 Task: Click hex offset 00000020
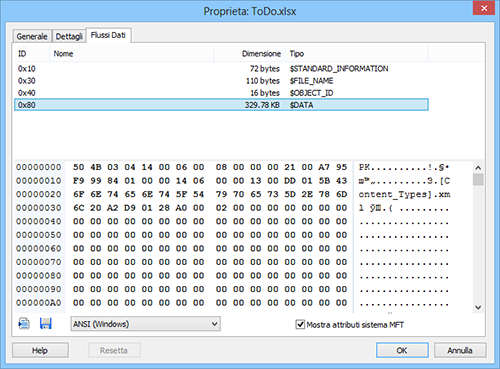(39, 194)
